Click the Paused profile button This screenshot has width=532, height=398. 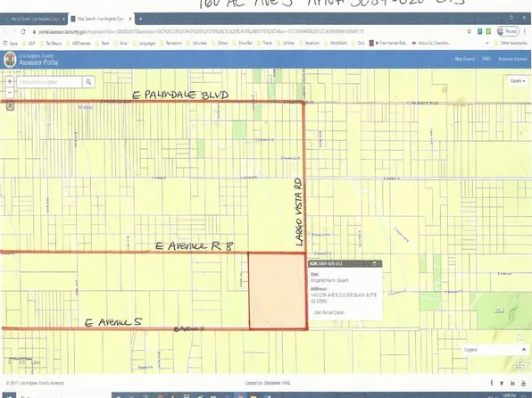[508, 31]
